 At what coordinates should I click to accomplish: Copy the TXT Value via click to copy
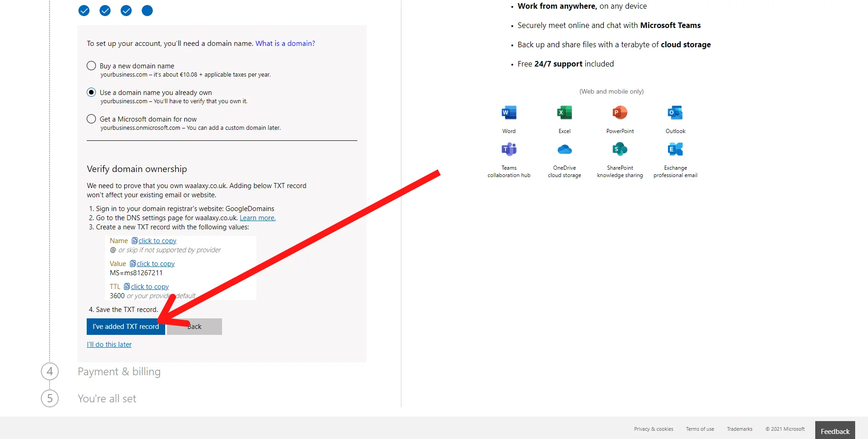click(156, 264)
